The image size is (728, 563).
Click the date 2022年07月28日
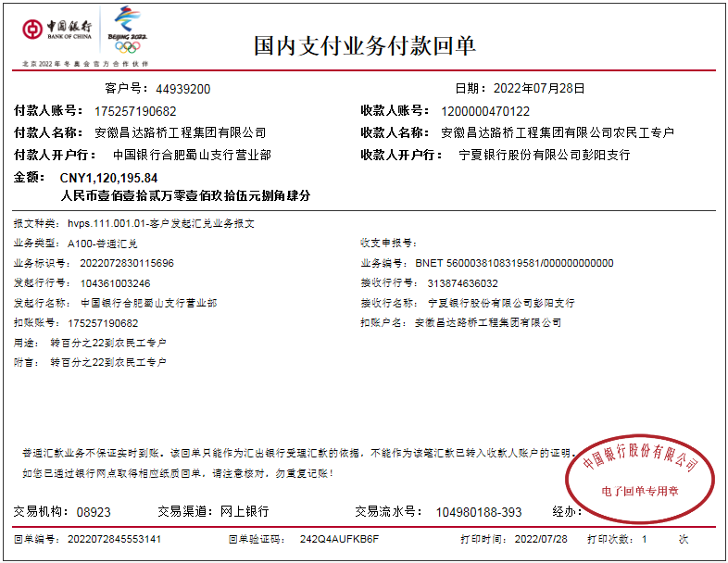click(x=539, y=90)
